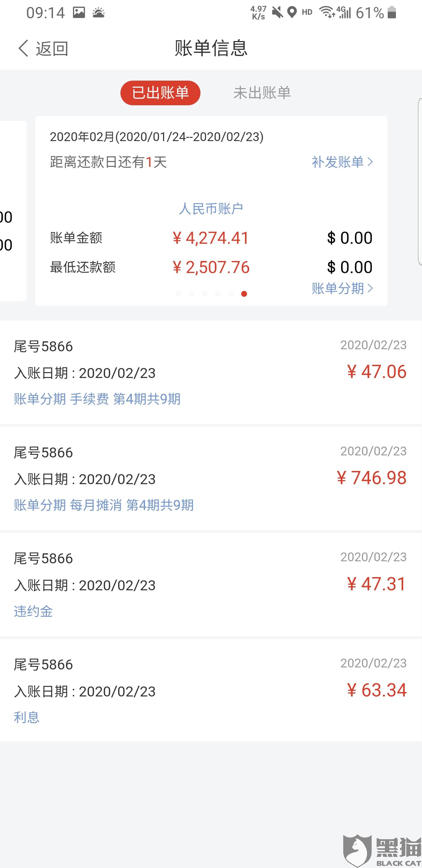Tap the battery icon in the status bar

[x=392, y=13]
